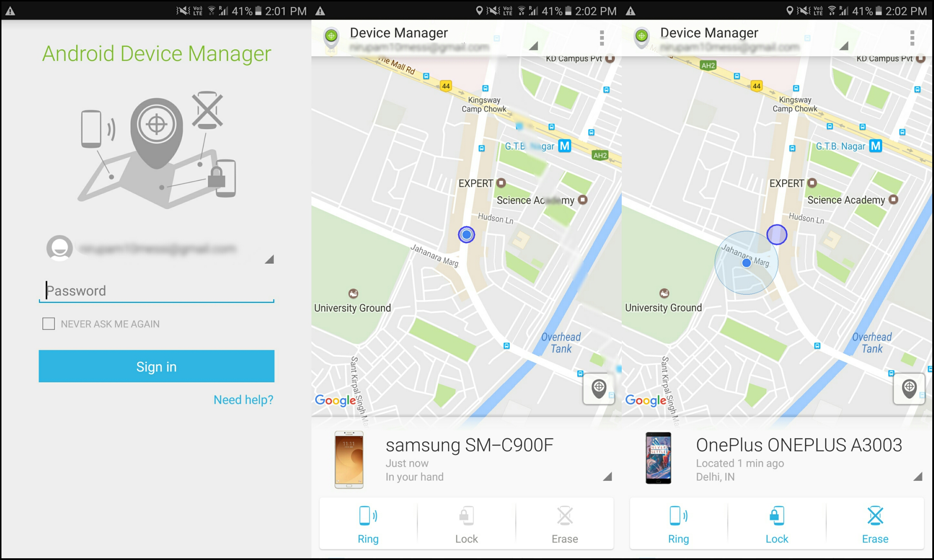
Task: Tap 'Android Device Manager' title text
Action: click(x=157, y=54)
